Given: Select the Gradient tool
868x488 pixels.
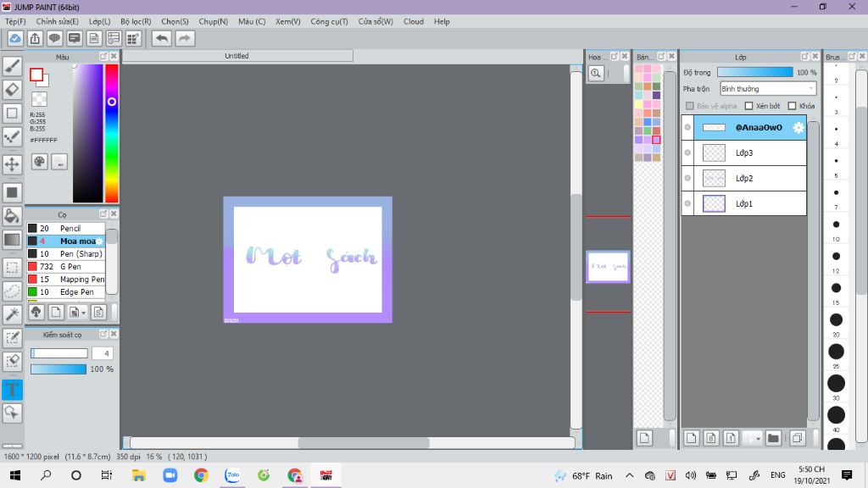Looking at the screenshot, I should tap(12, 240).
